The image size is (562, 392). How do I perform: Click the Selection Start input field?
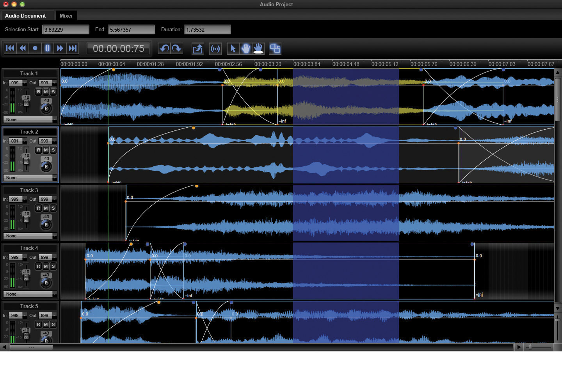65,30
